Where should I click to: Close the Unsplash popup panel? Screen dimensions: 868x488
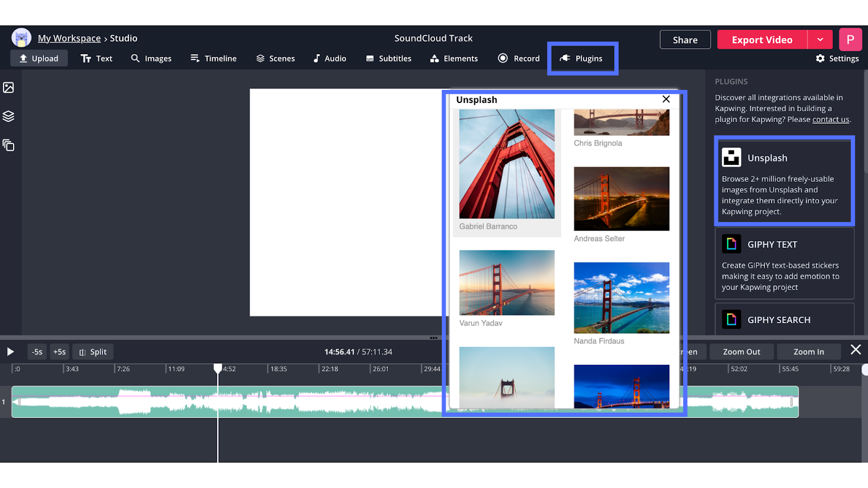(666, 99)
